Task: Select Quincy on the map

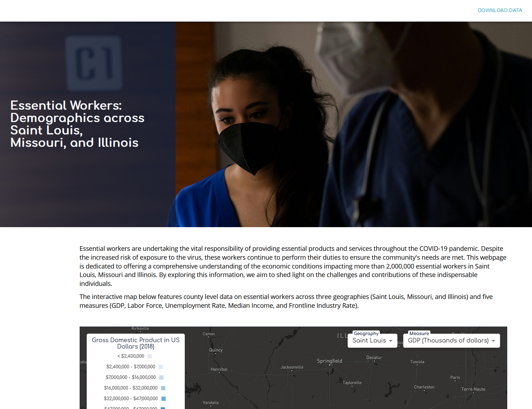Action: [x=216, y=350]
